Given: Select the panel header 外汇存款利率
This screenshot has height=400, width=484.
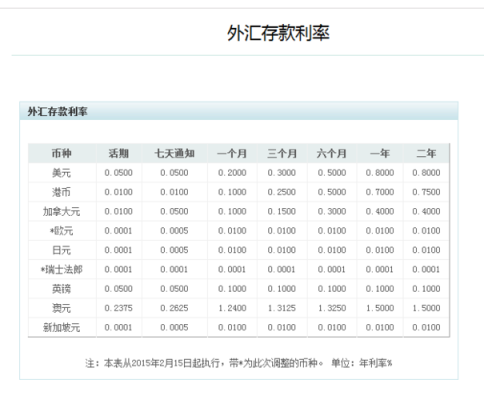Looking at the screenshot, I should [57, 111].
